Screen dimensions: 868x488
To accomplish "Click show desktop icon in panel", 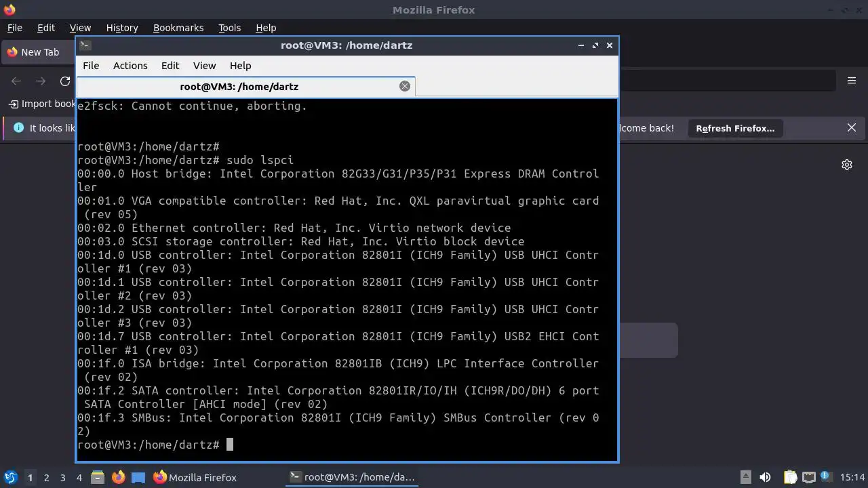I will (x=138, y=477).
